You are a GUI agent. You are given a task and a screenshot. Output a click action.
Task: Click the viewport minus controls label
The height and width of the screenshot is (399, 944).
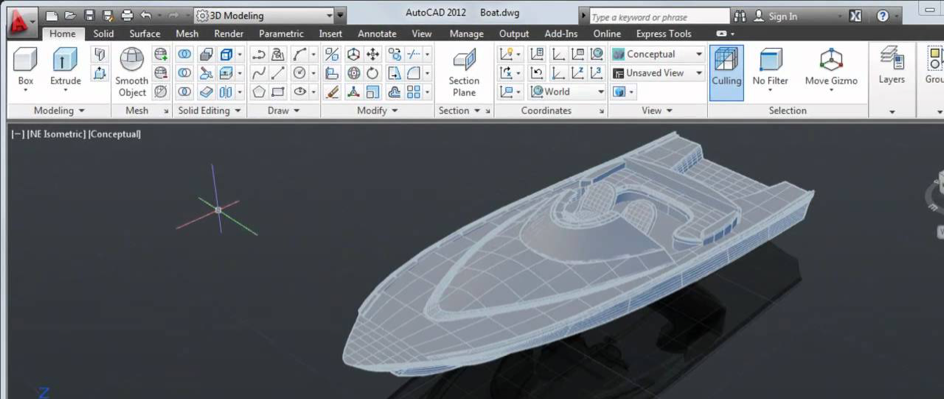(x=18, y=134)
